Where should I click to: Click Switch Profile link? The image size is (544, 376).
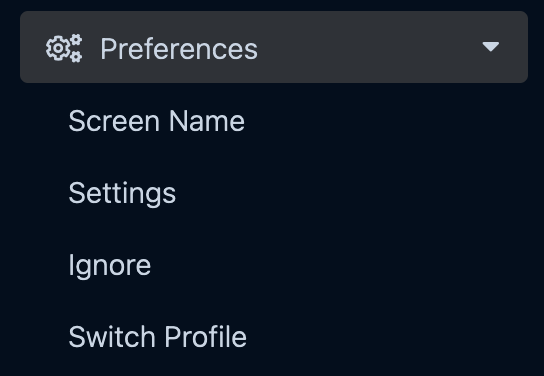pos(158,337)
